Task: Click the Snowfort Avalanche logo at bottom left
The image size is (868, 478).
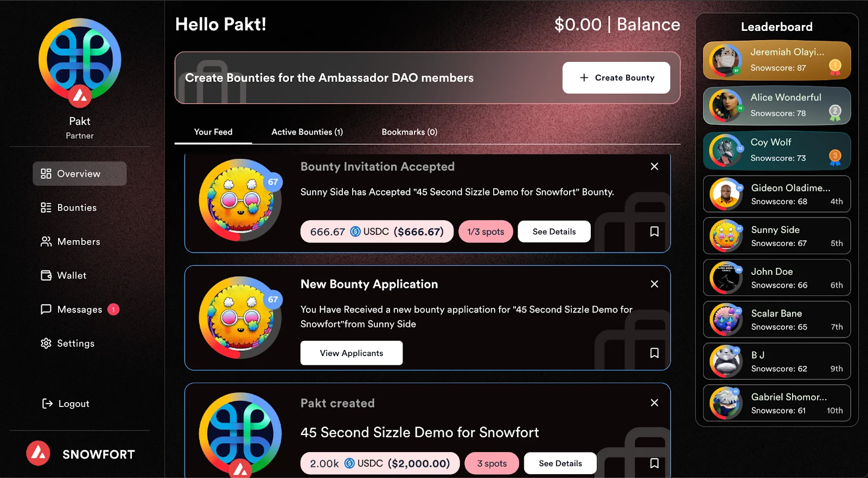Action: [x=37, y=454]
